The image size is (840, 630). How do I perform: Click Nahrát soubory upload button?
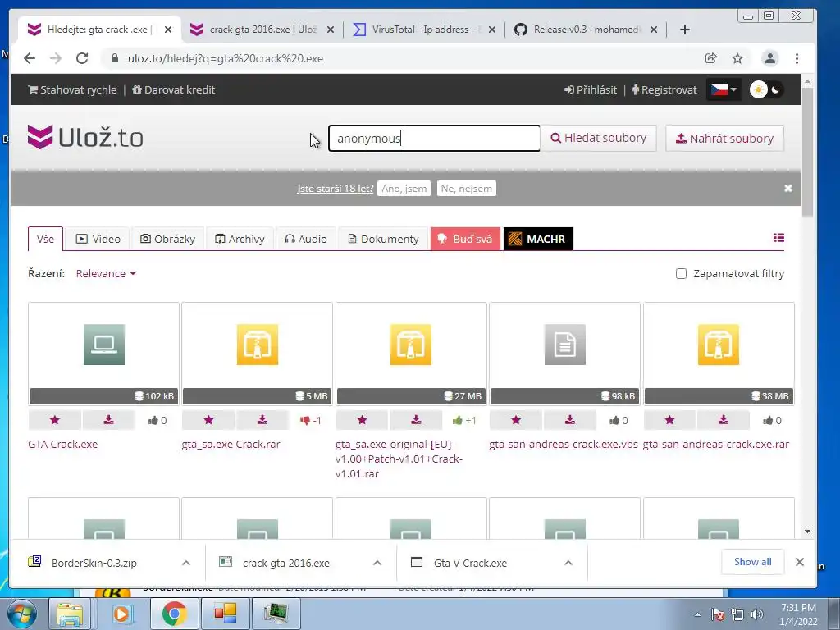click(x=725, y=138)
